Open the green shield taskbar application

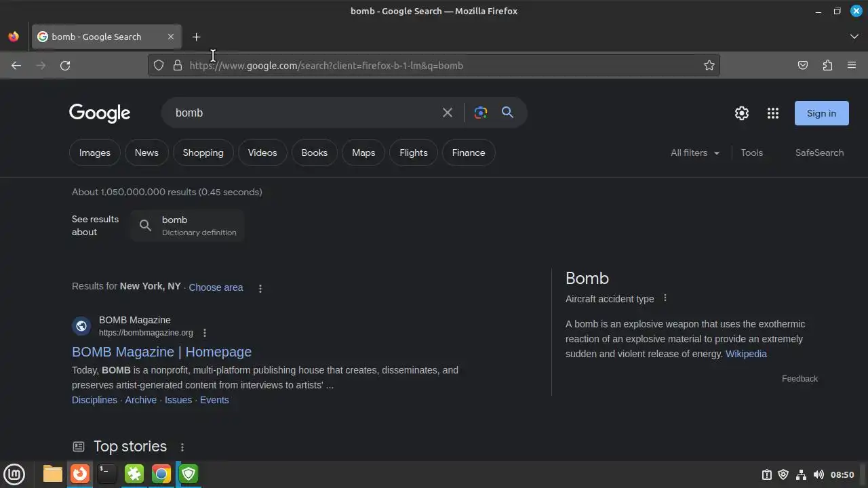coord(189,474)
